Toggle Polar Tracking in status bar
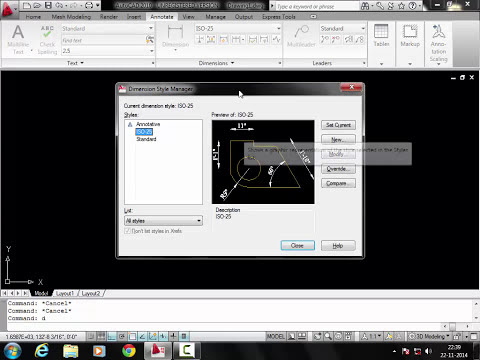This screenshot has height=360, width=480. [122, 336]
